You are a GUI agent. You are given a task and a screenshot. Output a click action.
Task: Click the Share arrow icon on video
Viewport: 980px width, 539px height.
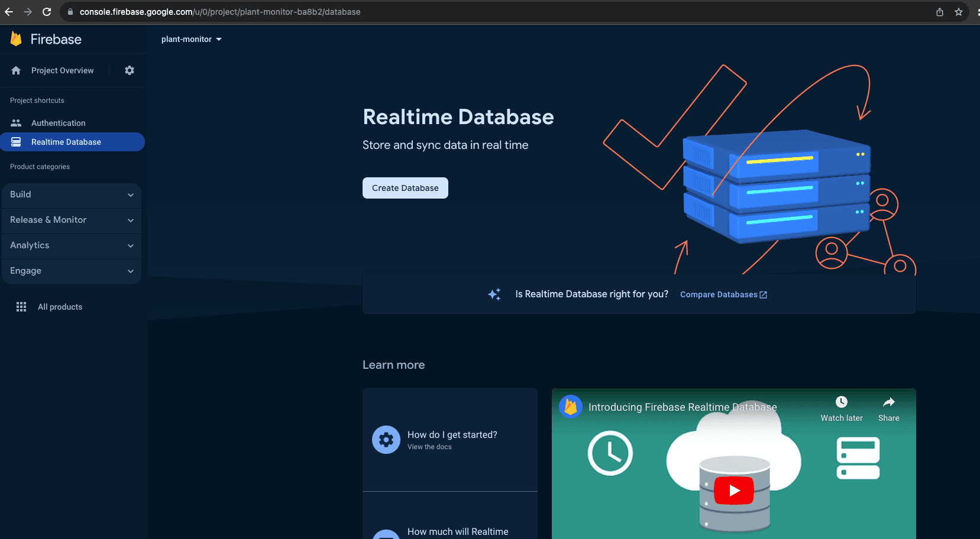[889, 402]
